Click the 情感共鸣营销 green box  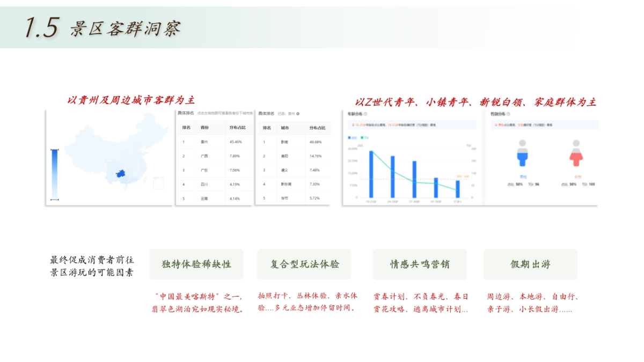click(x=420, y=264)
